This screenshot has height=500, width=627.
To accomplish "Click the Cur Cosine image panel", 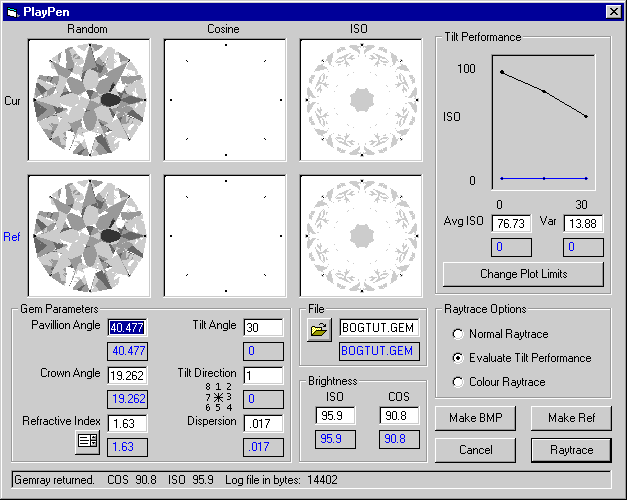I will pos(225,100).
